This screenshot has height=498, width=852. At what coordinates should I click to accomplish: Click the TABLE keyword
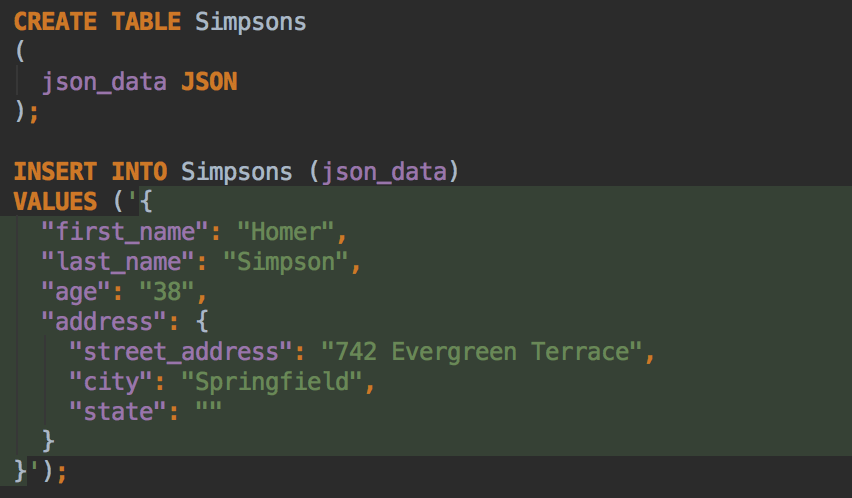146,21
